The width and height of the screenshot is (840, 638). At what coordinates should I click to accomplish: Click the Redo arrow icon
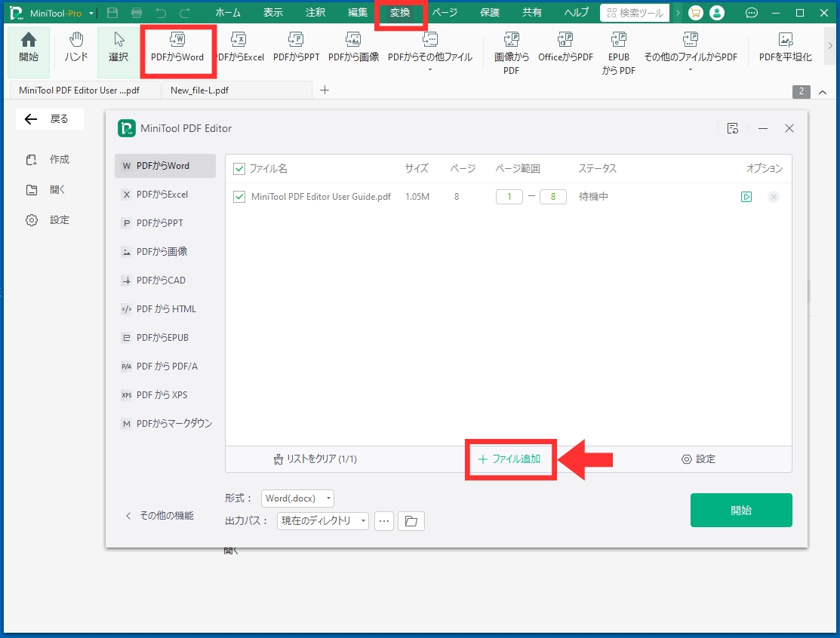point(185,13)
